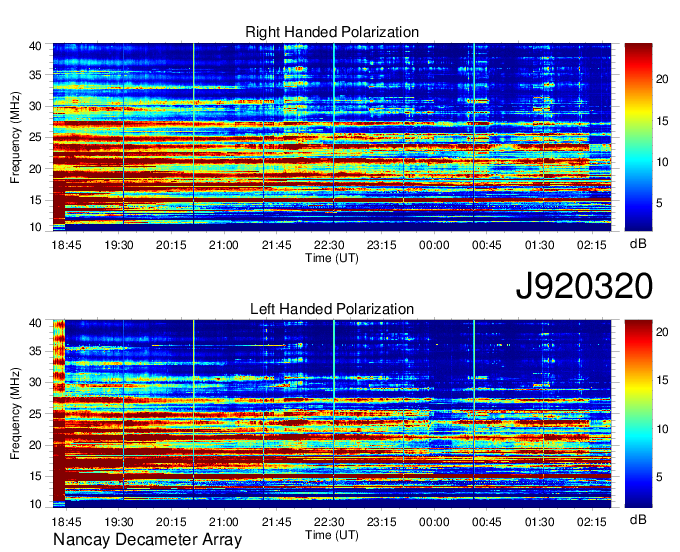
Task: Click 15 MHz tick on Left Handed frequency axis
Action: click(35, 476)
